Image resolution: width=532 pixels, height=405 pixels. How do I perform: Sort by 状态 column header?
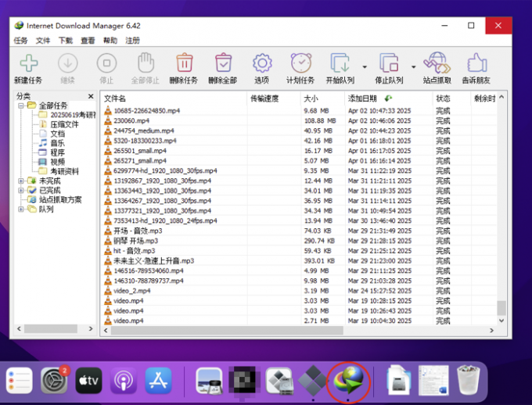[451, 99]
